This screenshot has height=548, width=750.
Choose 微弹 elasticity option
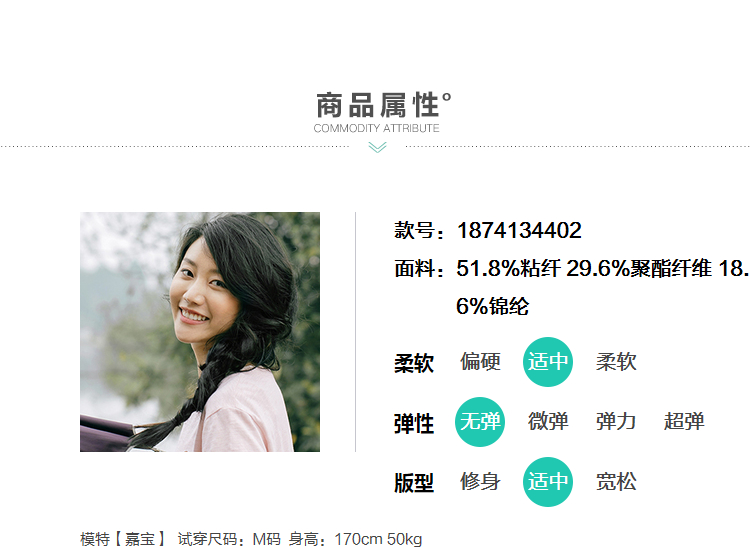[x=548, y=422]
